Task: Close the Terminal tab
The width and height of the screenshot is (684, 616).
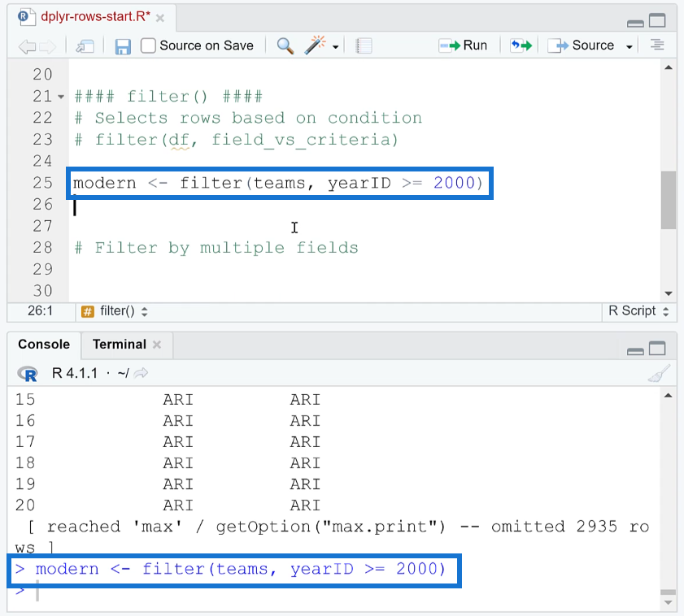Action: point(157,345)
